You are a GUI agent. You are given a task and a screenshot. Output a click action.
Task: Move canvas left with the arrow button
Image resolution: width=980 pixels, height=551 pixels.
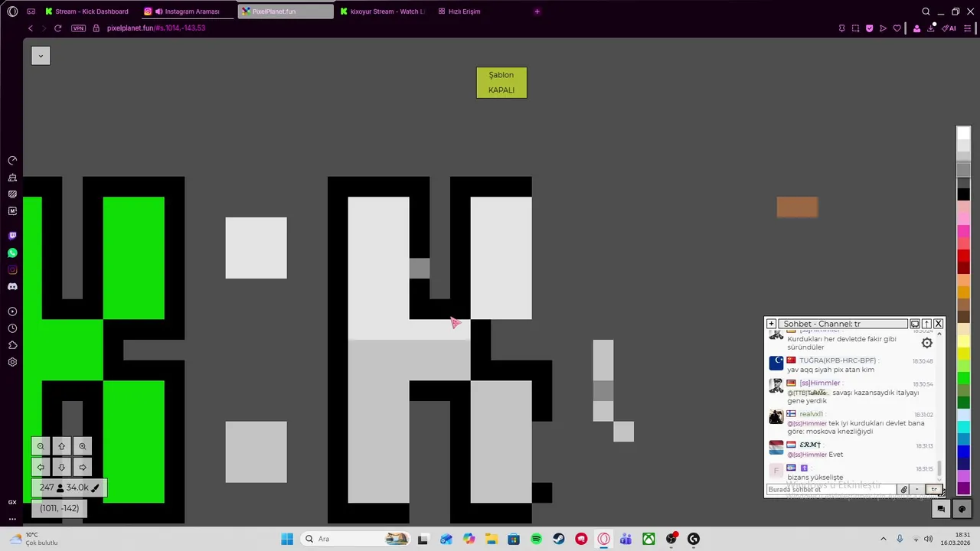[41, 467]
